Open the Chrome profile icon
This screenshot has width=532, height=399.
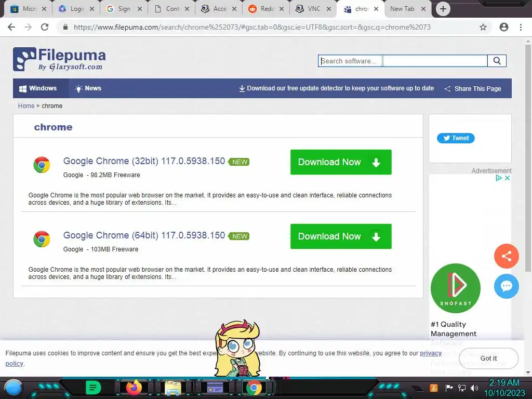tap(504, 27)
